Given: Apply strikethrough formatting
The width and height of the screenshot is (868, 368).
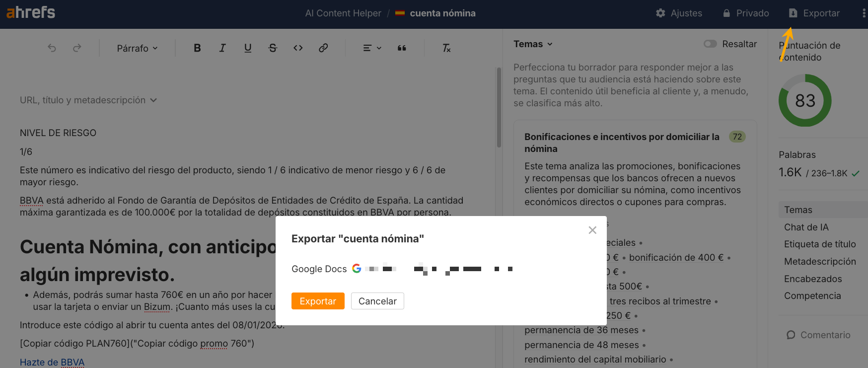Looking at the screenshot, I should (273, 48).
